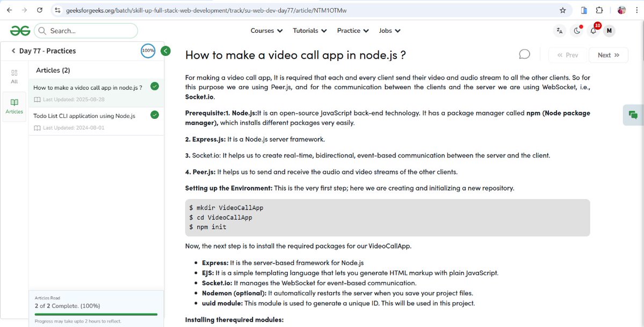The image size is (644, 327).
Task: Expand the Jobs menu
Action: (389, 31)
